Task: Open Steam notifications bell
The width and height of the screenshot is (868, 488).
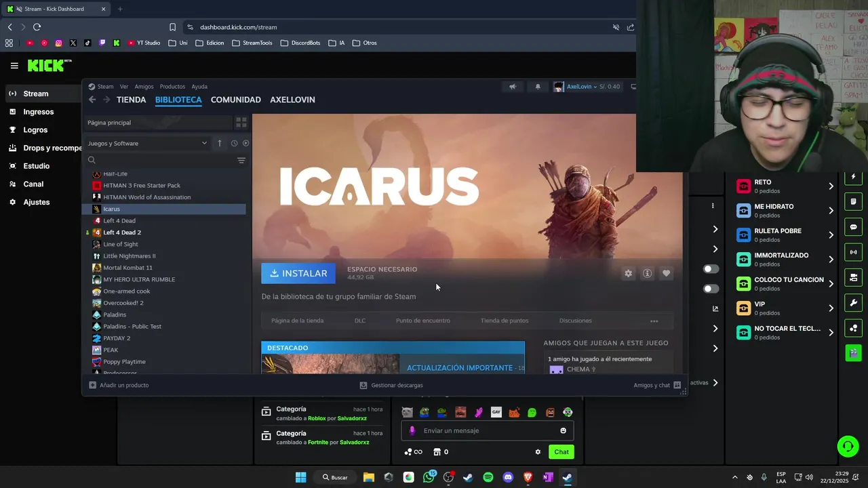Action: (x=538, y=87)
